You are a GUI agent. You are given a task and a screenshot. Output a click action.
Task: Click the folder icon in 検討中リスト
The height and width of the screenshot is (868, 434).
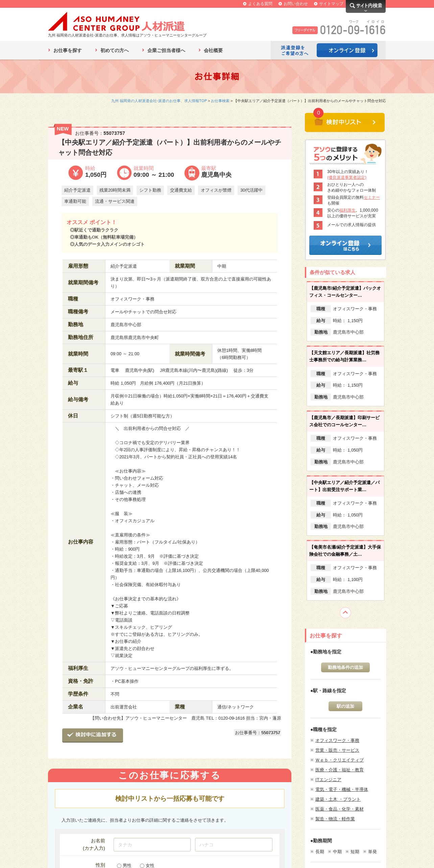(x=318, y=122)
